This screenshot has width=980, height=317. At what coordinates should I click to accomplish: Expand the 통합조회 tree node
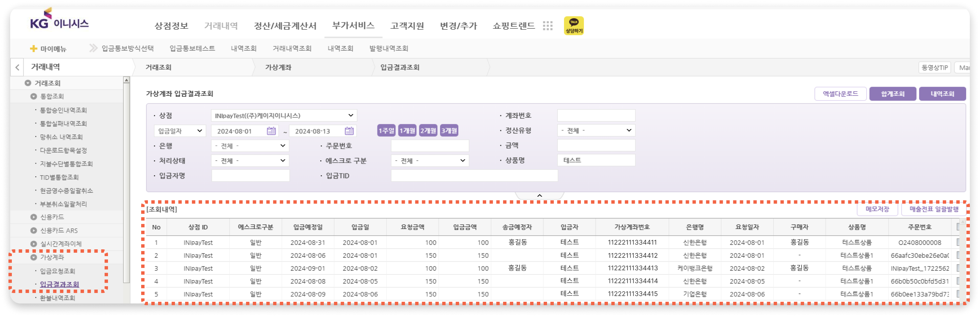click(34, 96)
